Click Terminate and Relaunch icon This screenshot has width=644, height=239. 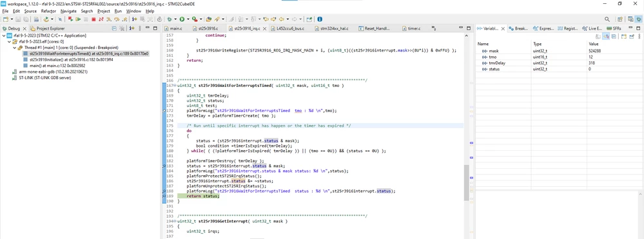pyautogui.click(x=70, y=19)
